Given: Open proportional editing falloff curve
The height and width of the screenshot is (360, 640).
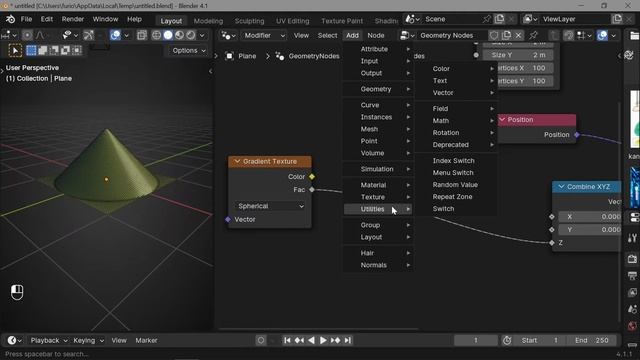Looking at the screenshot, I should [40, 36].
